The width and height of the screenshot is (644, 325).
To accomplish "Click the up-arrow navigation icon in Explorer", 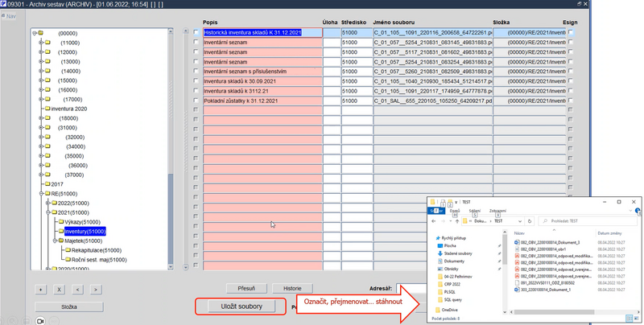I will (x=457, y=221).
